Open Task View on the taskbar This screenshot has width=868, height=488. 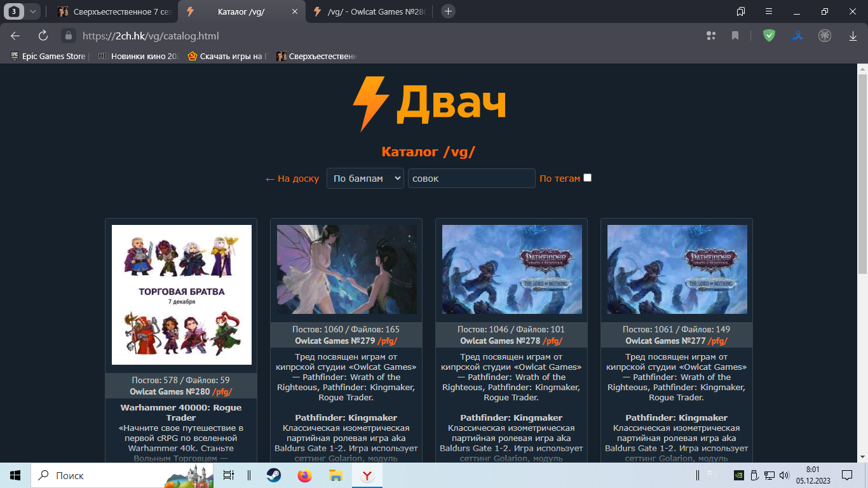(x=229, y=475)
